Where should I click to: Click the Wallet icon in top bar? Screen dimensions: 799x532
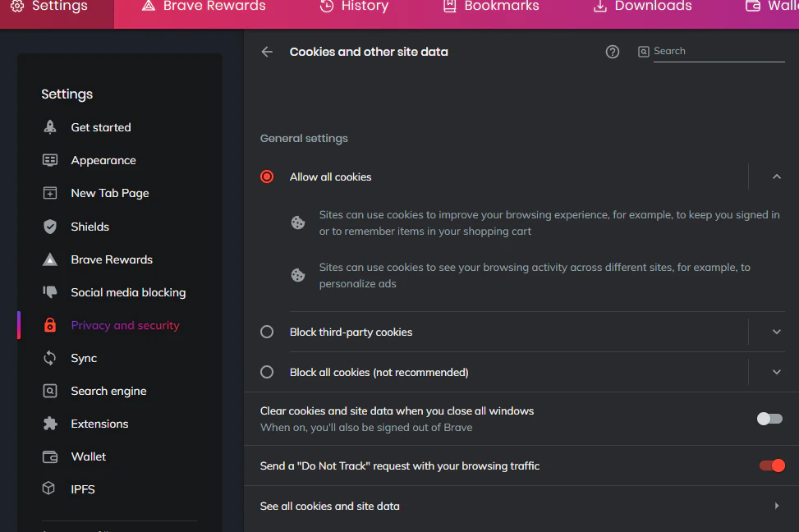point(753,6)
